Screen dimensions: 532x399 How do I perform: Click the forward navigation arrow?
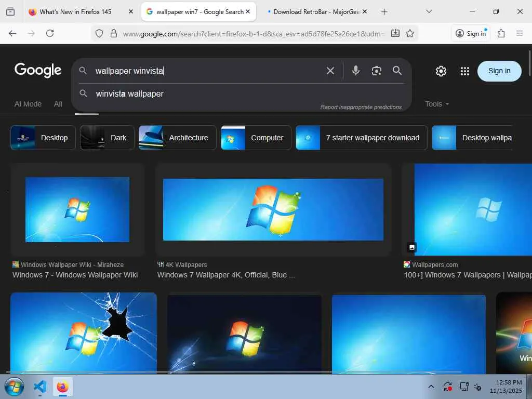click(x=31, y=33)
